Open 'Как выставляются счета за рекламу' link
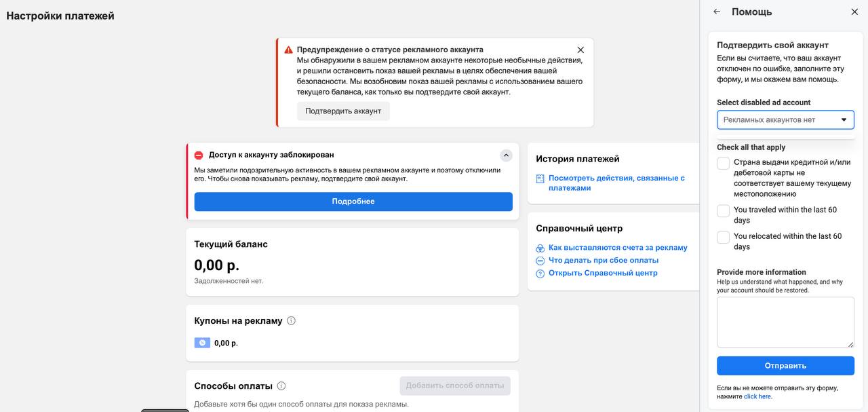The height and width of the screenshot is (412, 868). pyautogui.click(x=618, y=248)
